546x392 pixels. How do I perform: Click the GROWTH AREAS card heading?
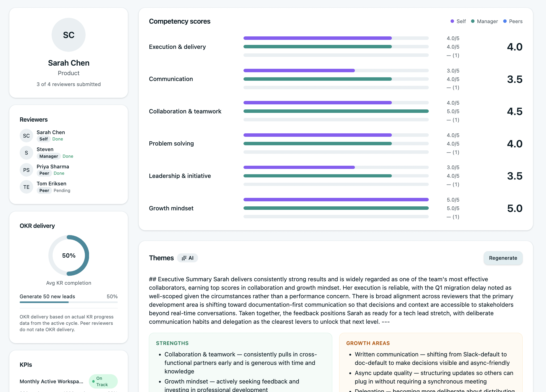point(368,343)
